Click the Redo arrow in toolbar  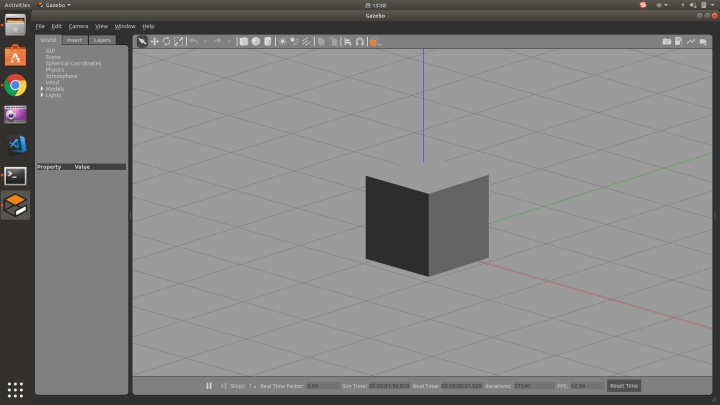217,42
